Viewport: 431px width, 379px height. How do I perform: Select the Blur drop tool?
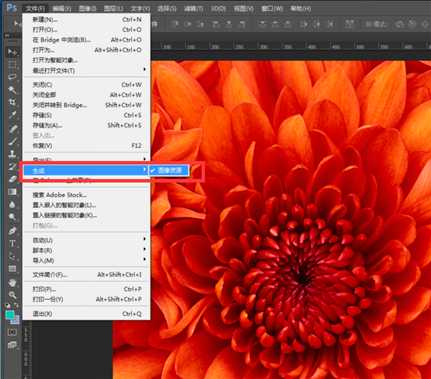pyautogui.click(x=12, y=204)
